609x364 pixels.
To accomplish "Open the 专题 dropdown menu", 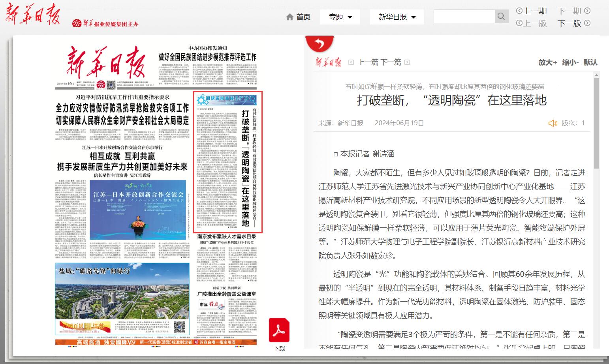I will click(340, 17).
